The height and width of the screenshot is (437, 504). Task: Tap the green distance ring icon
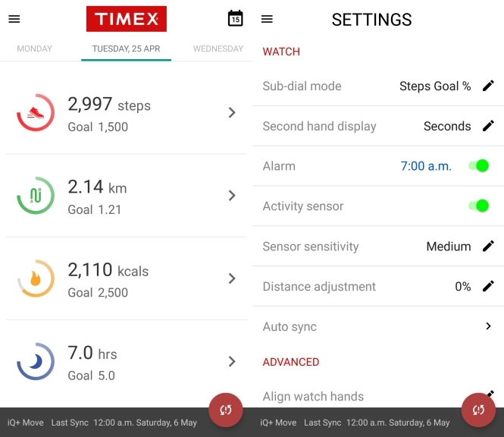click(x=36, y=195)
